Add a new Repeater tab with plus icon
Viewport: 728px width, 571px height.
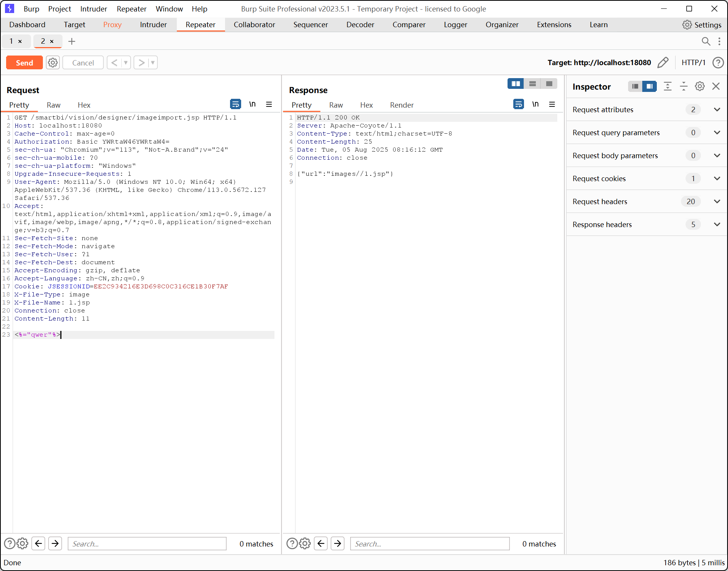[x=72, y=41]
